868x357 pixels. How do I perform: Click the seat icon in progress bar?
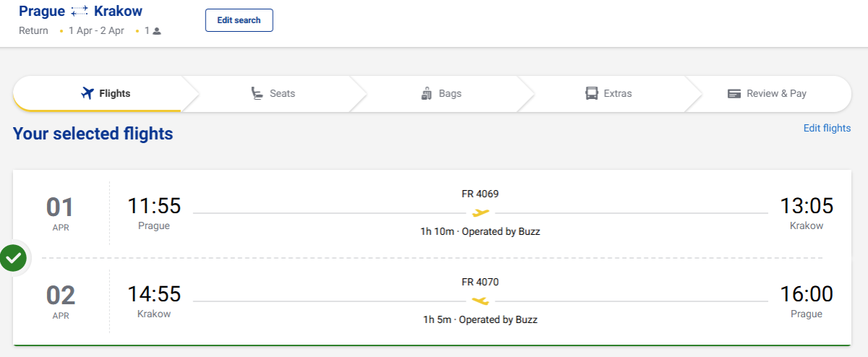tap(257, 93)
